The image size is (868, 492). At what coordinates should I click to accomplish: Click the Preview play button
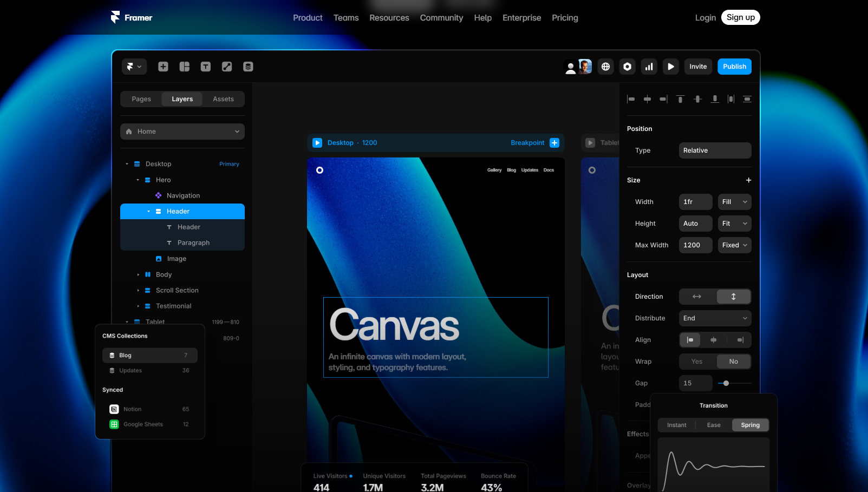pyautogui.click(x=671, y=67)
